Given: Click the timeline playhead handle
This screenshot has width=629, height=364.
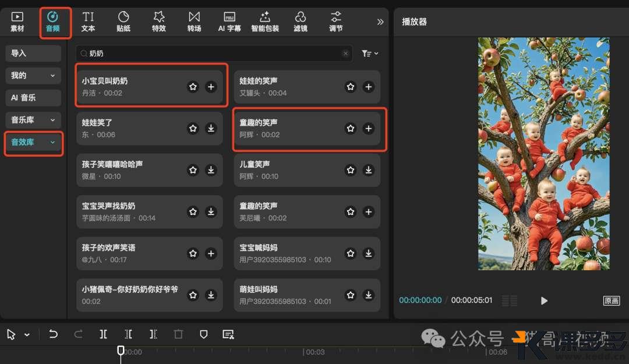Looking at the screenshot, I should 121,350.
